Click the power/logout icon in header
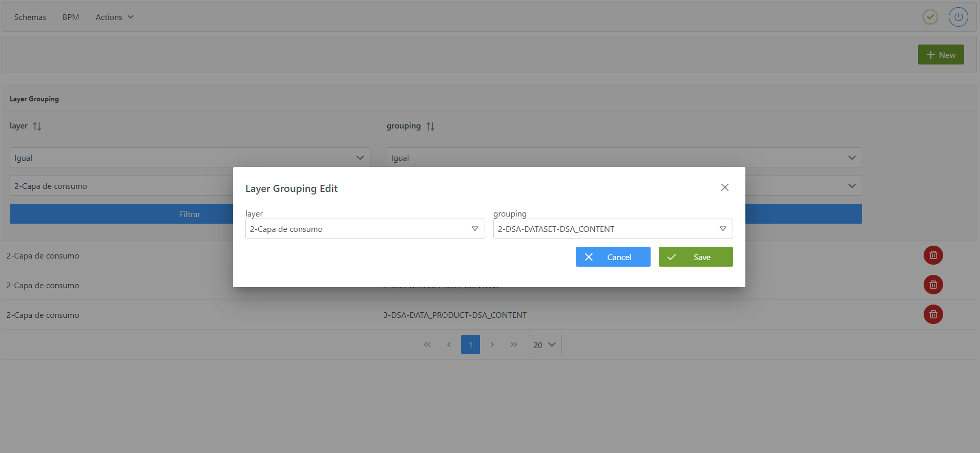This screenshot has width=980, height=453. tap(958, 17)
